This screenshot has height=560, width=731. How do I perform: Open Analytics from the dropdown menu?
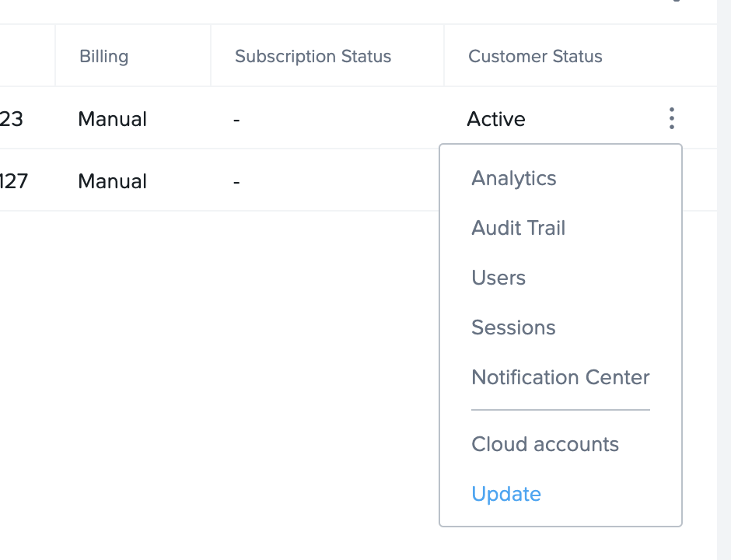513,178
